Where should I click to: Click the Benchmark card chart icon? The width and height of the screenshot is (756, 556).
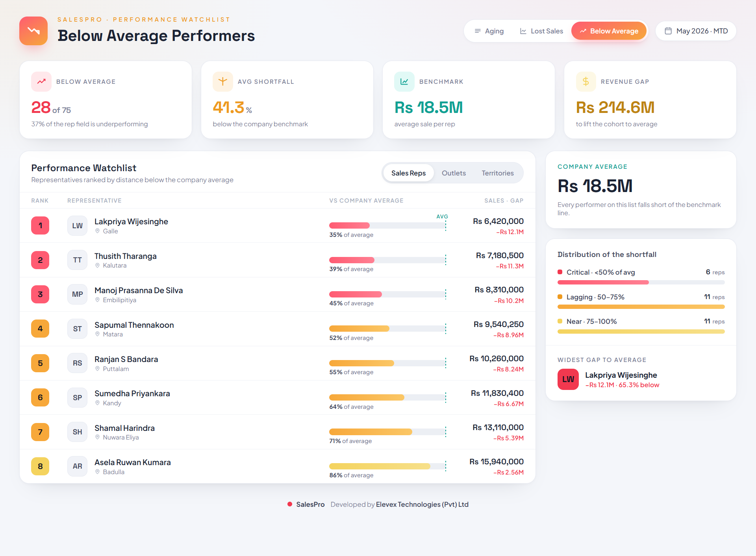click(404, 81)
